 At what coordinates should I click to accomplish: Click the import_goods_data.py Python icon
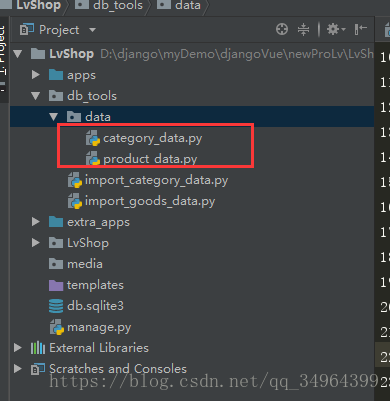(x=75, y=201)
